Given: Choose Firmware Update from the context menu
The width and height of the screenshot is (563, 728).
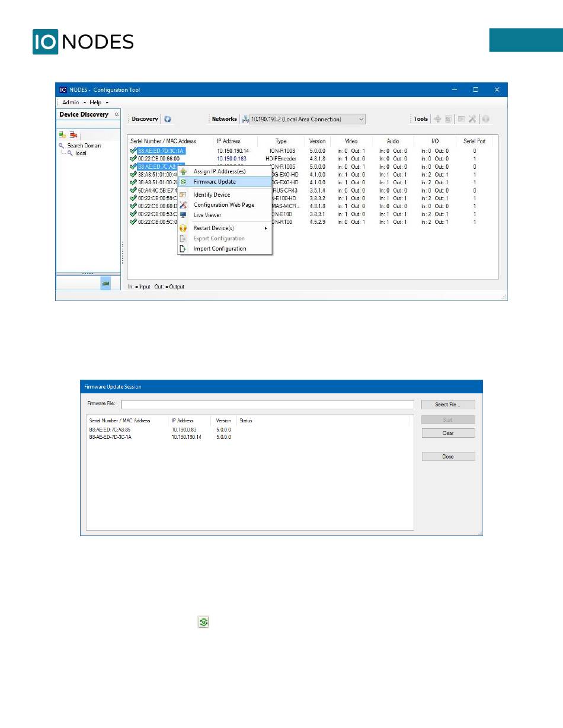Looking at the screenshot, I should (x=225, y=182).
